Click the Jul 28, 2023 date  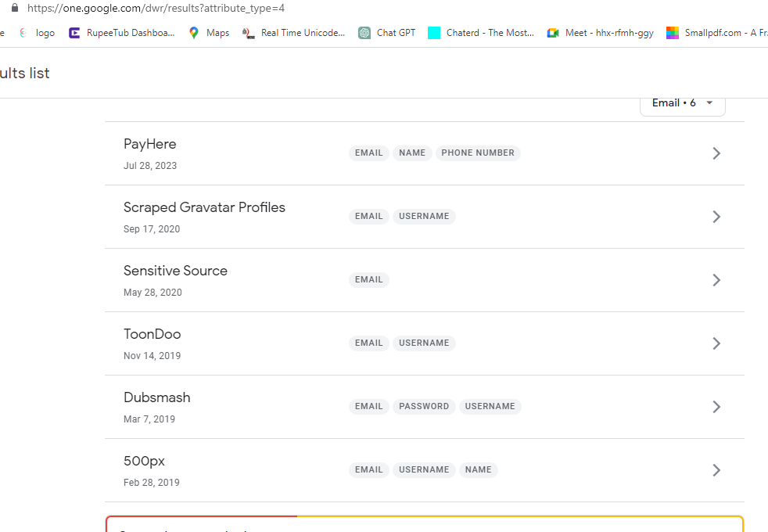coord(150,166)
